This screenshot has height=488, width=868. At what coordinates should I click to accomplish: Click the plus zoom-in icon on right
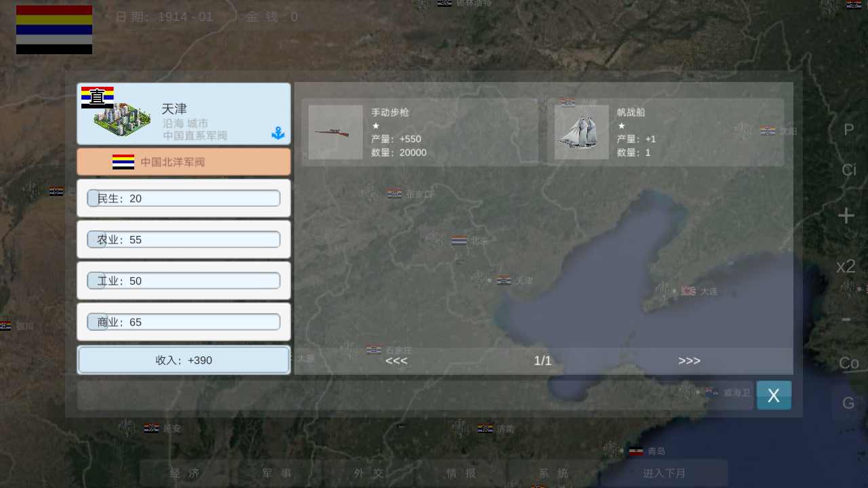tap(846, 216)
